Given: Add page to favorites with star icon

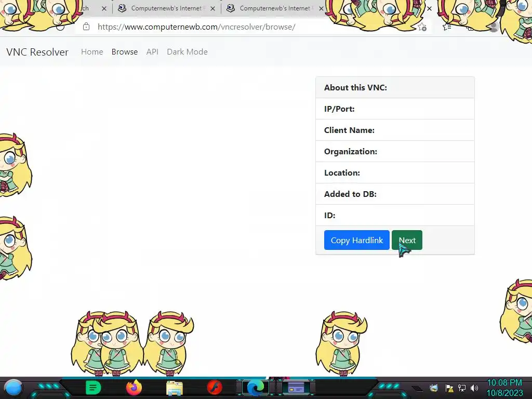Looking at the screenshot, I should point(422,27).
